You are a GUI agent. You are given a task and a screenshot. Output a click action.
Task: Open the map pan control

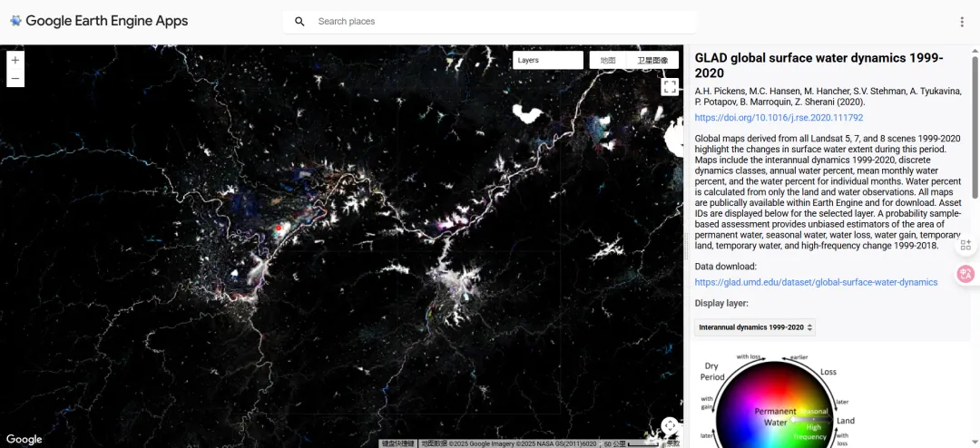tap(670, 426)
